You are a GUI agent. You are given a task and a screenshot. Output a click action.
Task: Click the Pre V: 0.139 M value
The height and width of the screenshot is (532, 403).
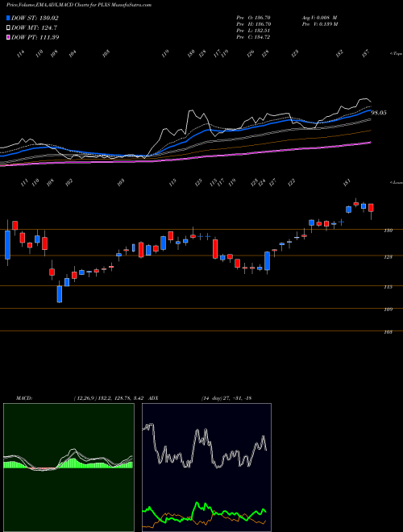[x=319, y=24]
